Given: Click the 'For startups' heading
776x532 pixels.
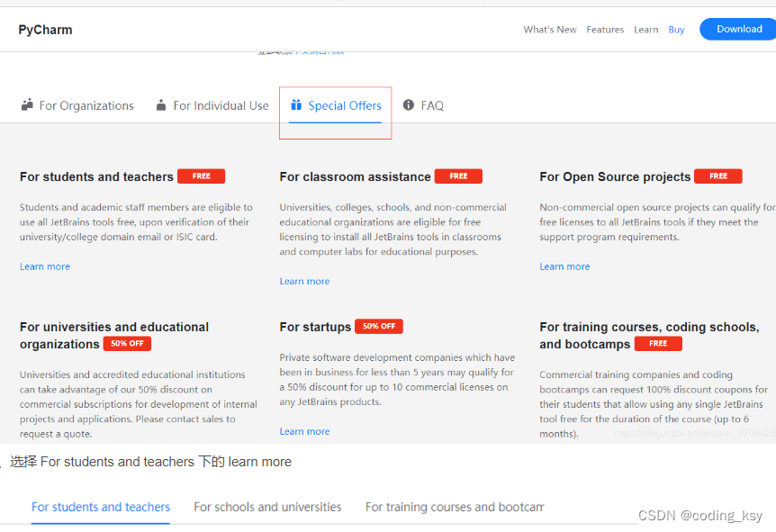Looking at the screenshot, I should click(315, 327).
